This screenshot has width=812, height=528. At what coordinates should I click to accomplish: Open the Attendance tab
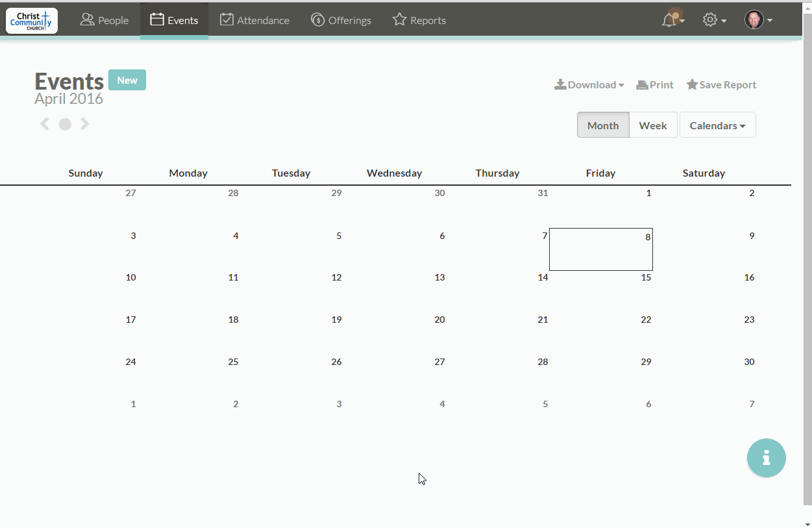pos(254,20)
